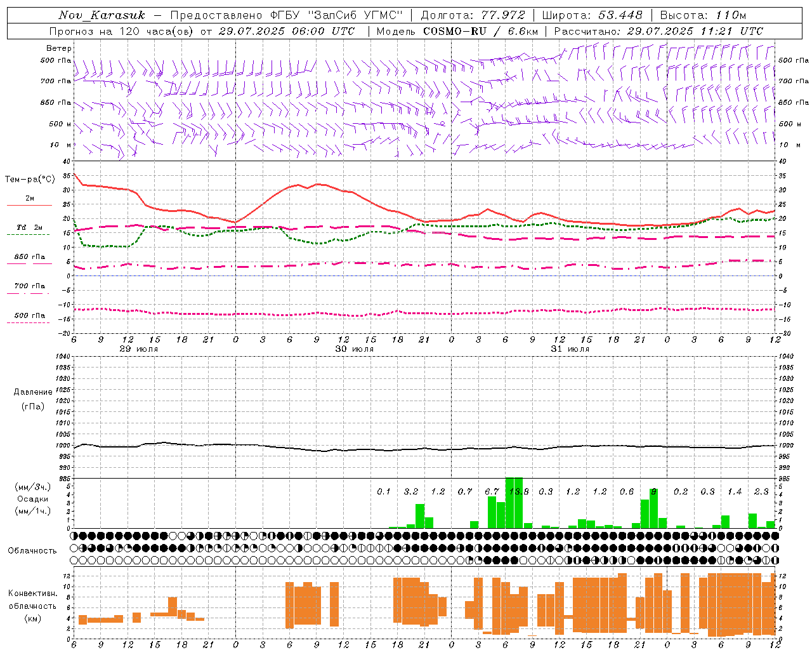812x650 pixels.
Task: Click the Тем-ра(°C) panel label
Action: [x=30, y=180]
